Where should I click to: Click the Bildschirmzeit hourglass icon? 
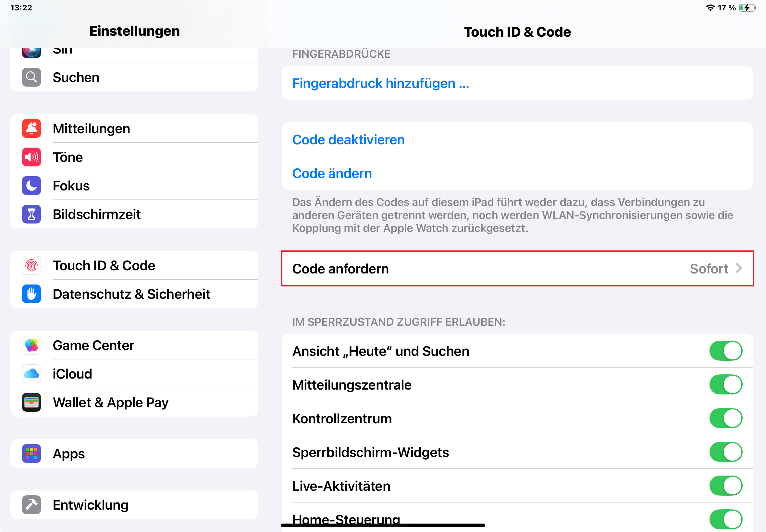[x=31, y=214]
